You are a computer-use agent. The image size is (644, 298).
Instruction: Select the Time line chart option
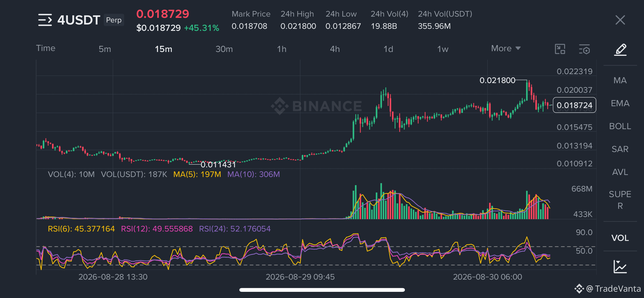[x=46, y=48]
